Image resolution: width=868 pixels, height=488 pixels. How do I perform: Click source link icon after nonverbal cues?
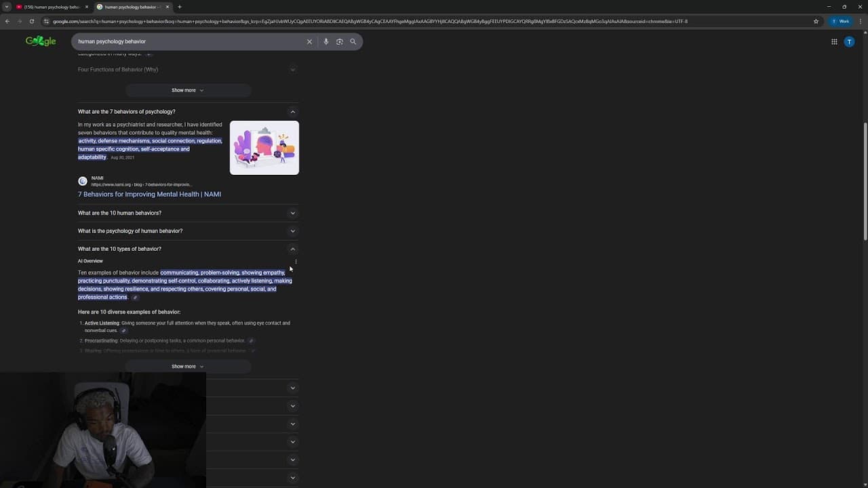123,331
